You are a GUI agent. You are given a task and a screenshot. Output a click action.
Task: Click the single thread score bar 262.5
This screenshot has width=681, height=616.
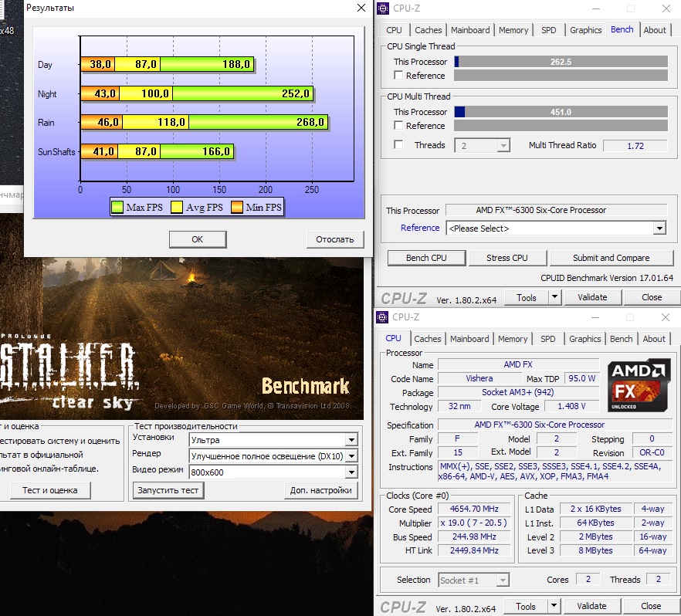[561, 62]
